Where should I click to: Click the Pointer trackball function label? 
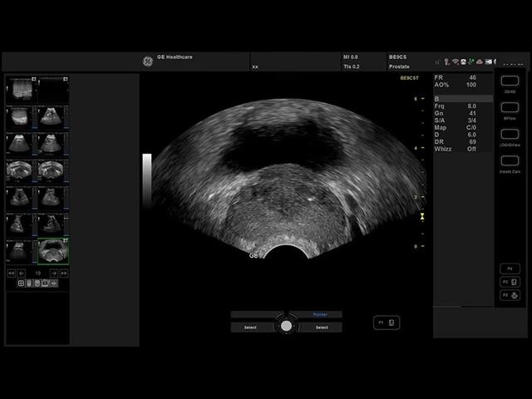point(321,315)
